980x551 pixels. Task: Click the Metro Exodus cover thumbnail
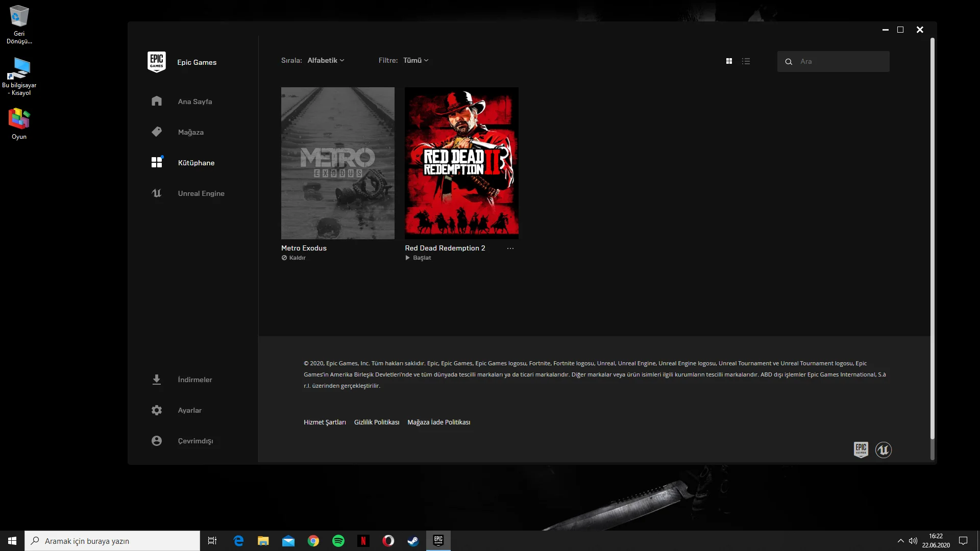pyautogui.click(x=338, y=163)
